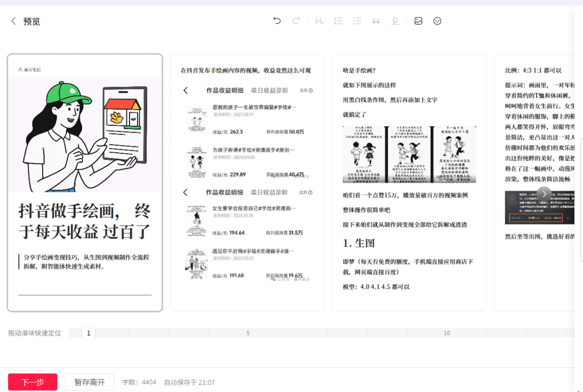Show next pages with right arrow button
Viewport: 583px width, 392px height.
click(x=544, y=193)
